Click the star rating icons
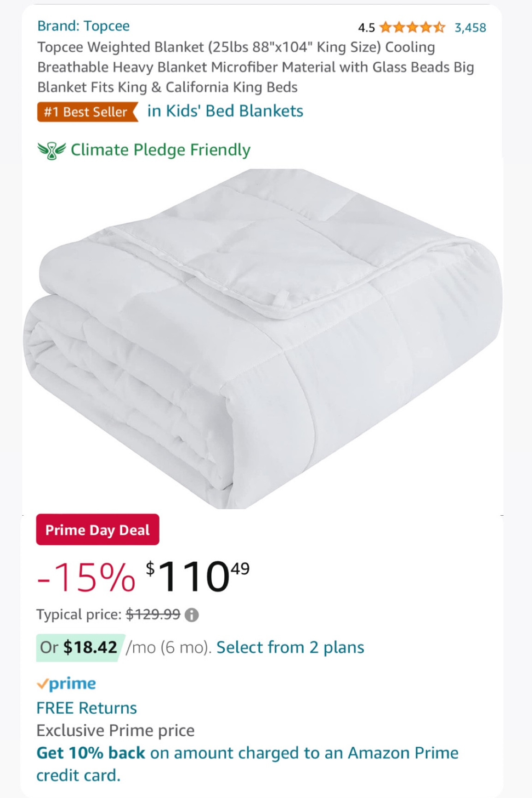Viewport: 532px width, 798px height. point(412,28)
